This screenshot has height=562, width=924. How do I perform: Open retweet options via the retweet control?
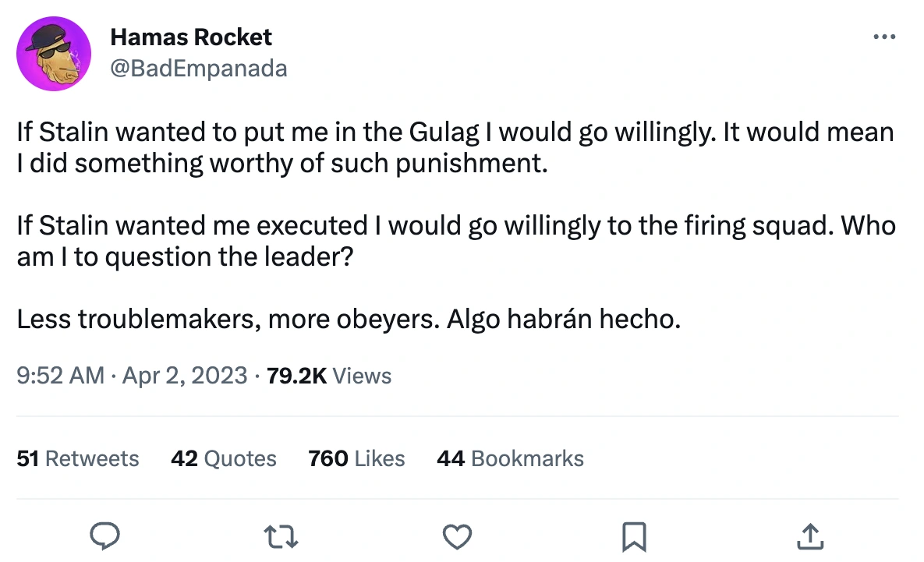(281, 536)
